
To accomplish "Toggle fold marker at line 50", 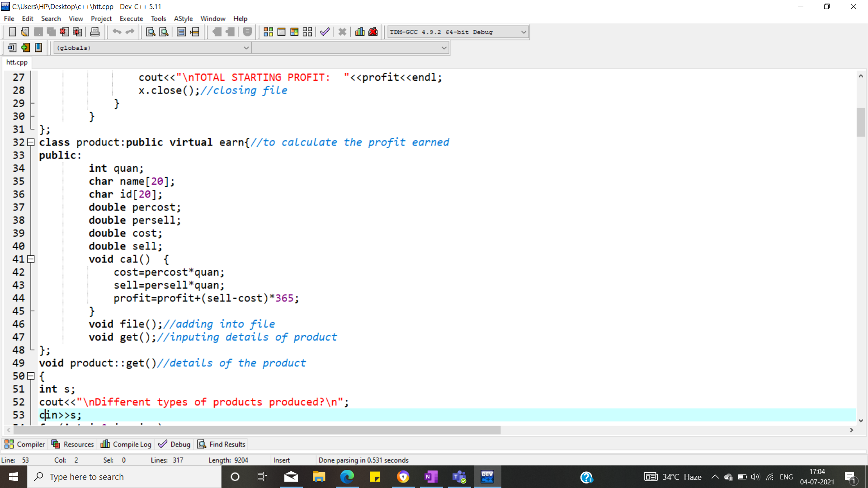I will pyautogui.click(x=31, y=376).
